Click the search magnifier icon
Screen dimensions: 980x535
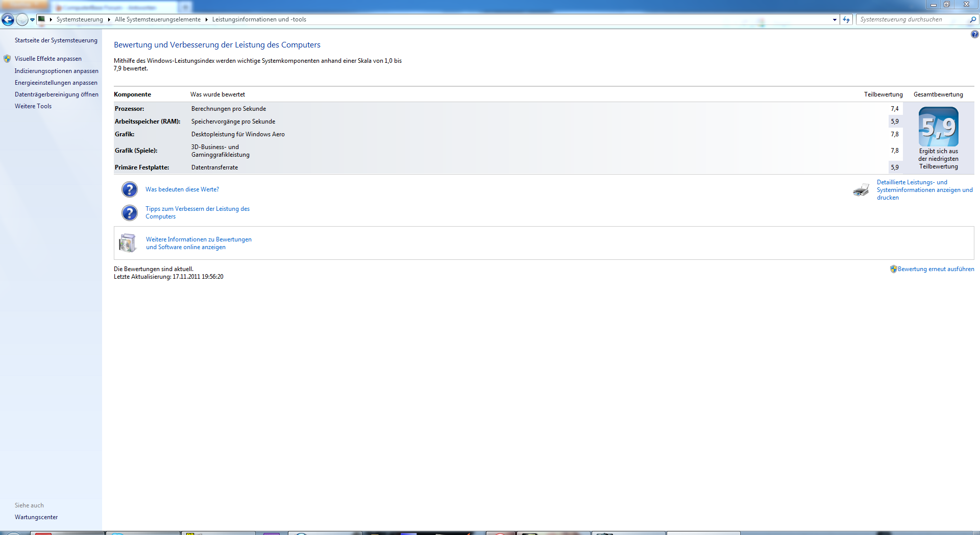[x=973, y=19]
